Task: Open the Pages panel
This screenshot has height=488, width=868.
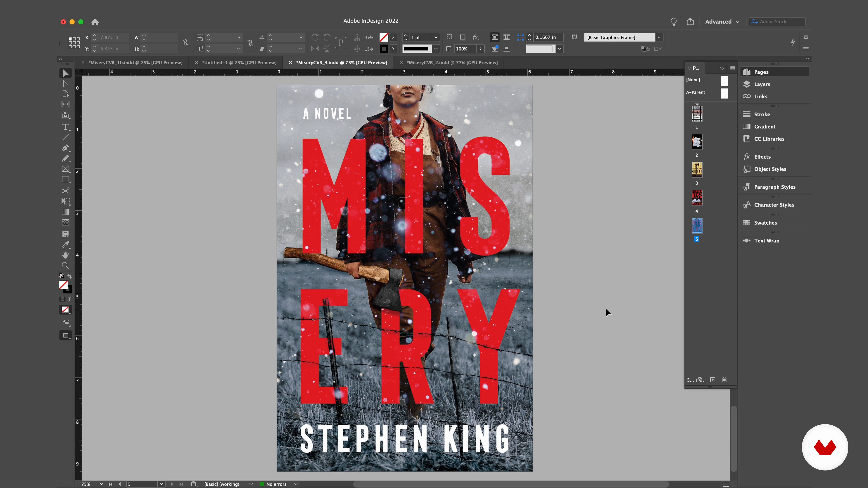Action: (774, 72)
